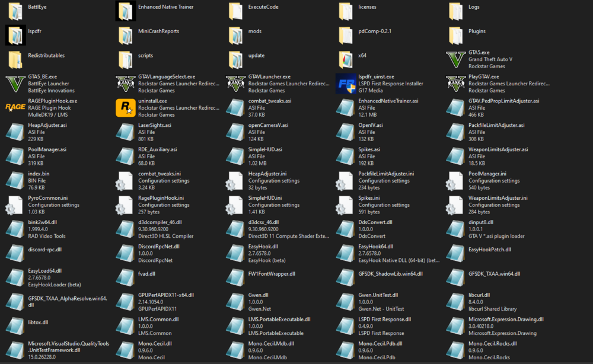The image size is (593, 364).
Task: Click the libtox.dll file name
Action: [x=38, y=323]
